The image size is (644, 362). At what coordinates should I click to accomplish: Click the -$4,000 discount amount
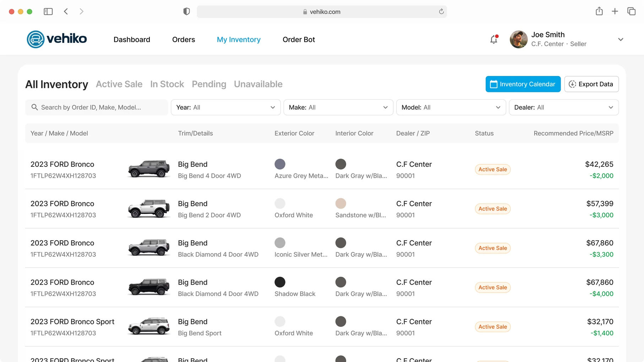(601, 294)
